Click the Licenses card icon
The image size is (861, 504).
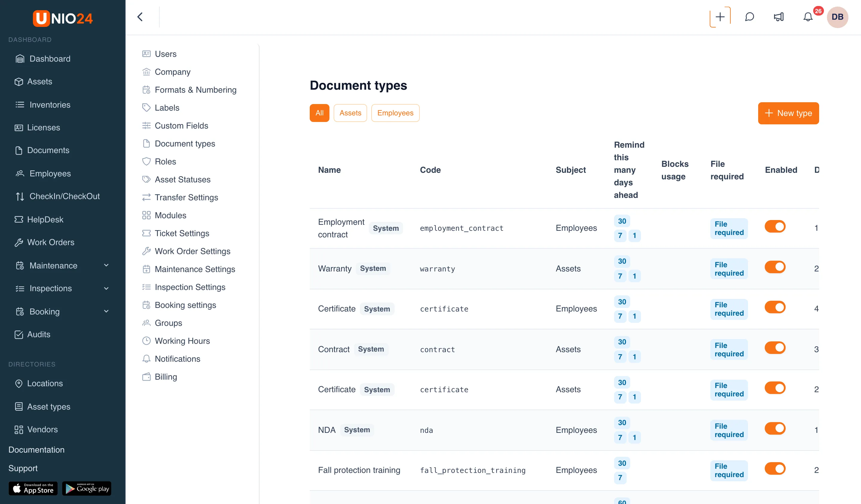pyautogui.click(x=19, y=127)
